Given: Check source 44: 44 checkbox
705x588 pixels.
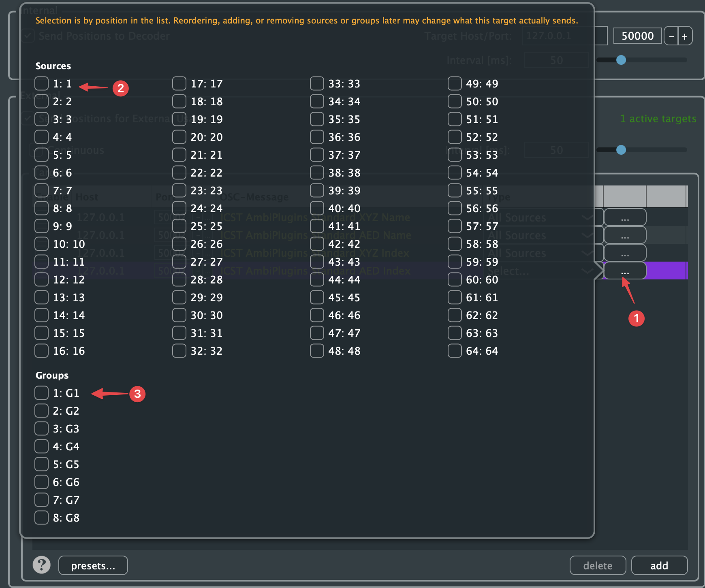Looking at the screenshot, I should tap(317, 279).
